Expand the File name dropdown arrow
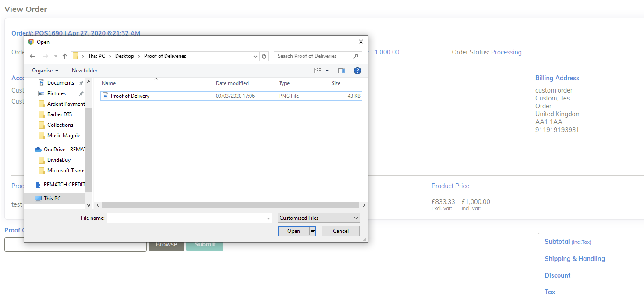The image size is (644, 300). tap(269, 218)
